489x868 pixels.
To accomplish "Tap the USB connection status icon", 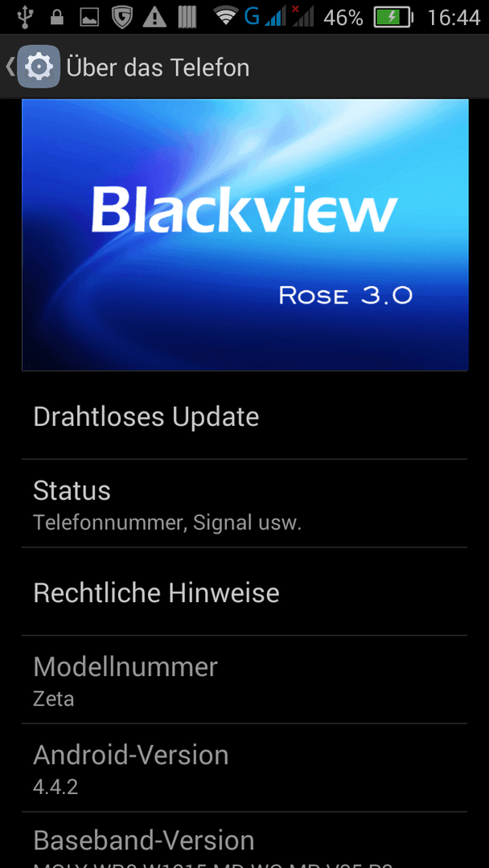I will [x=24, y=17].
